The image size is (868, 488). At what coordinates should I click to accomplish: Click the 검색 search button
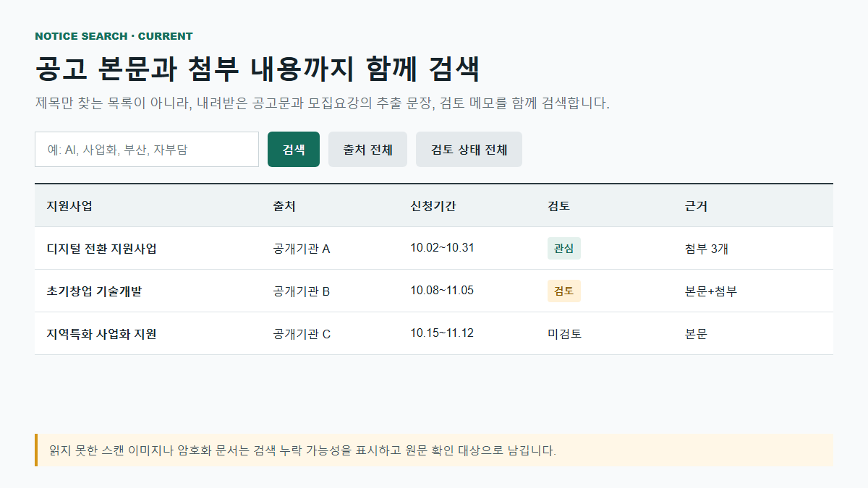pyautogui.click(x=294, y=150)
